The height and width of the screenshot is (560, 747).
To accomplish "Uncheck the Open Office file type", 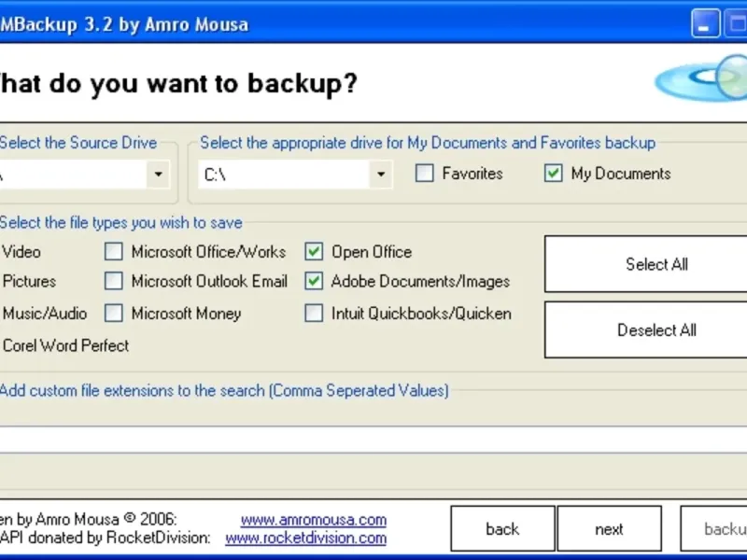I will point(315,251).
